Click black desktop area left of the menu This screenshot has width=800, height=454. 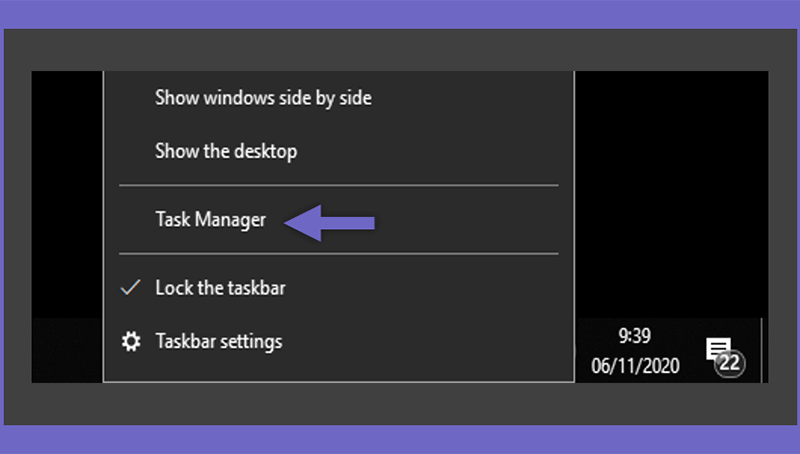(67, 194)
